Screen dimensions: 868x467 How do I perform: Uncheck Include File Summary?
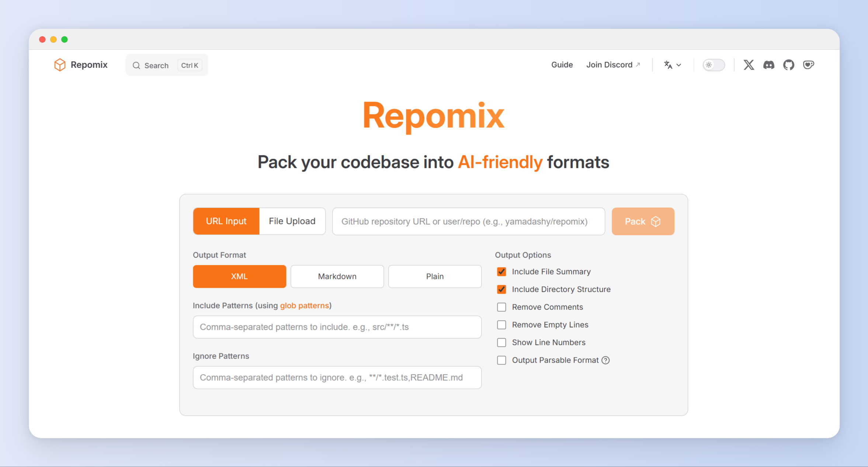pyautogui.click(x=501, y=272)
